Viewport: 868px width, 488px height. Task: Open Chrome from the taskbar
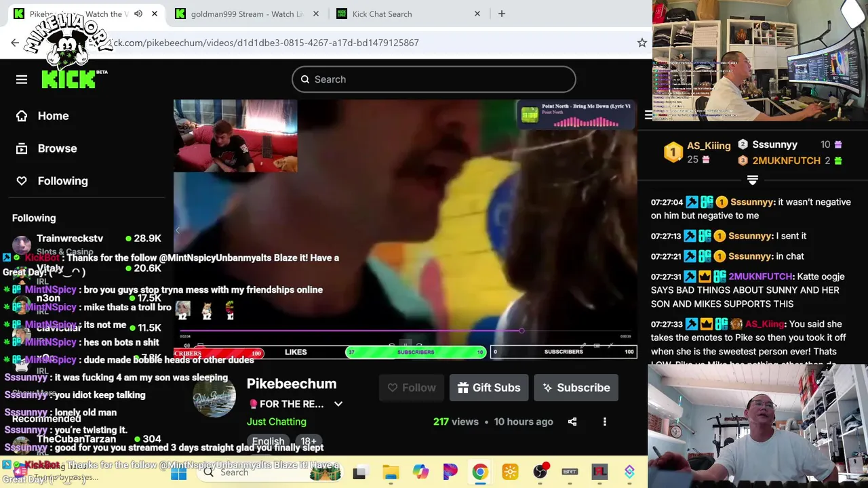pos(480,472)
